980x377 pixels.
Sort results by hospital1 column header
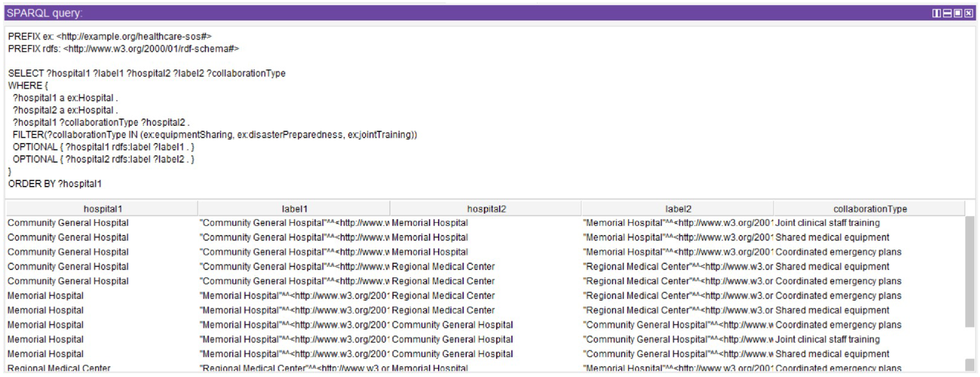102,209
